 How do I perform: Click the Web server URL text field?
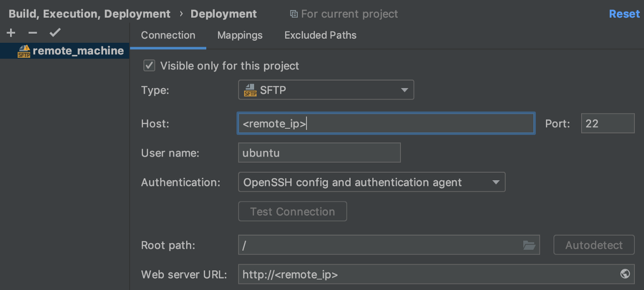428,274
